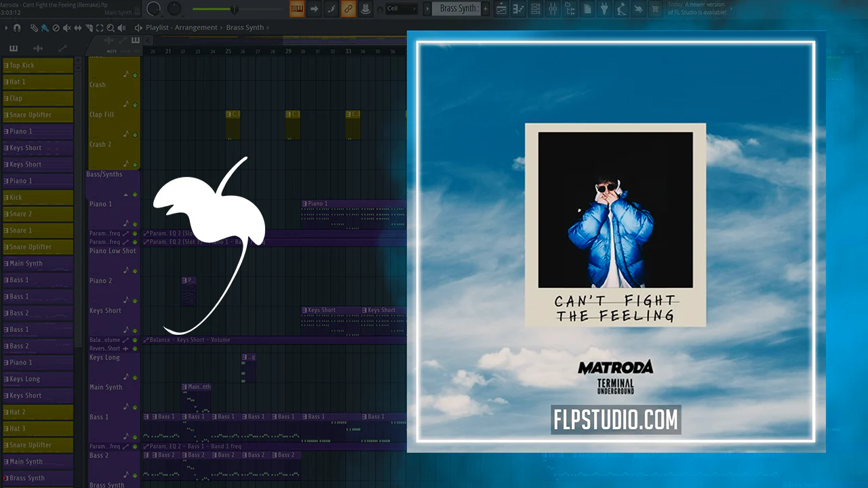
Task: Open the newer version available notice
Action: [698, 8]
